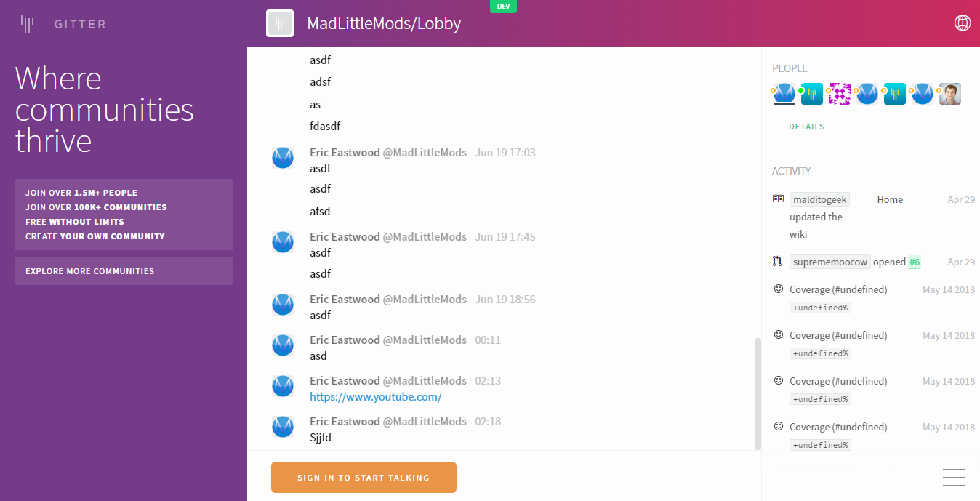Click Sign In To Start Talking
980x501 pixels.
tap(364, 478)
